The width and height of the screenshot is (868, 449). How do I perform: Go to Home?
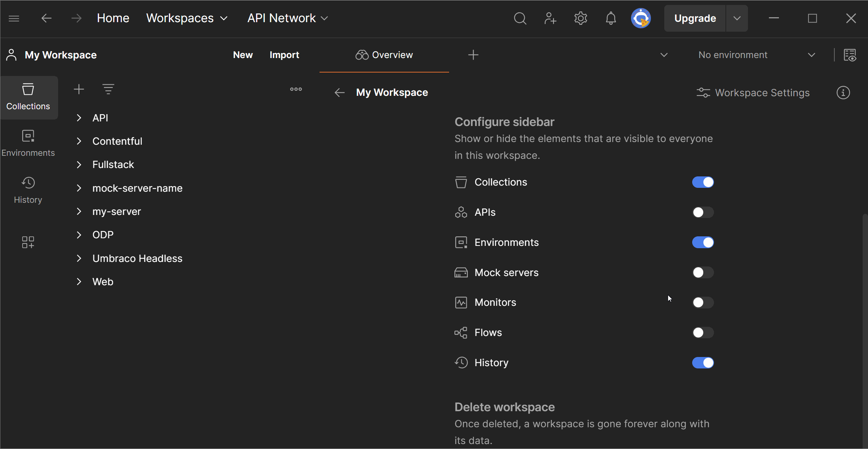click(x=113, y=18)
